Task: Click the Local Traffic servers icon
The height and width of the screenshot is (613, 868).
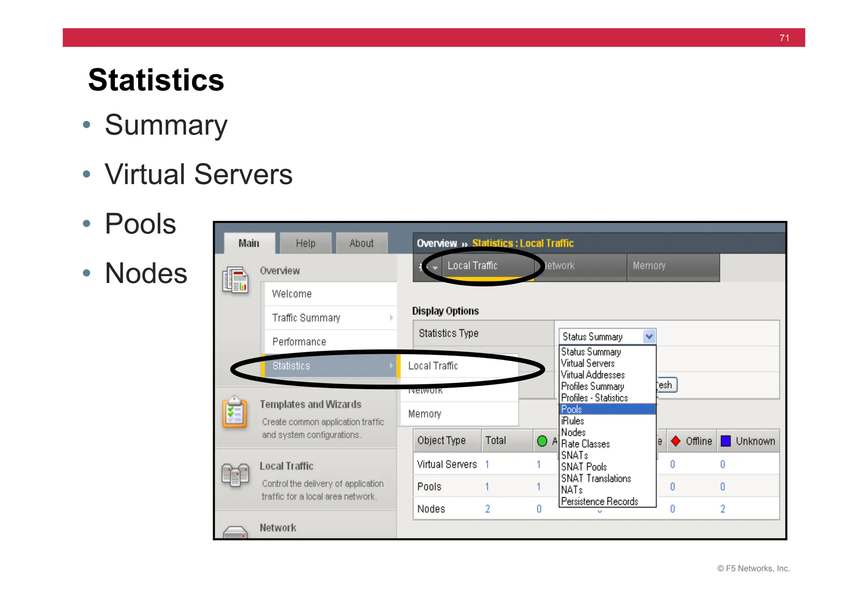Action: pos(235,475)
